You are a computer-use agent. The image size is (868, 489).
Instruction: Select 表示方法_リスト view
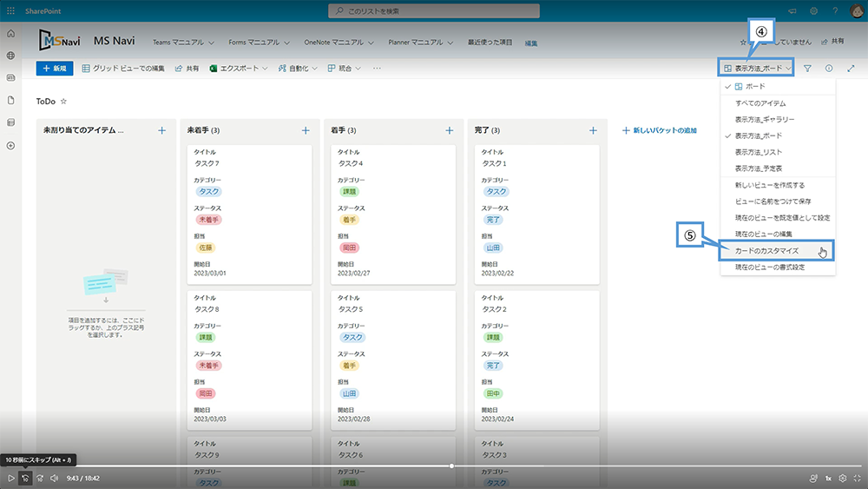tap(778, 152)
